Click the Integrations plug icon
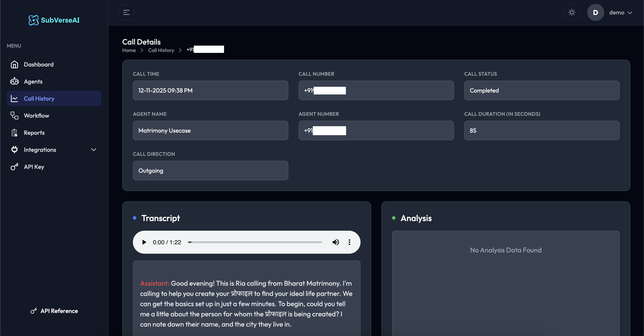 click(x=14, y=150)
